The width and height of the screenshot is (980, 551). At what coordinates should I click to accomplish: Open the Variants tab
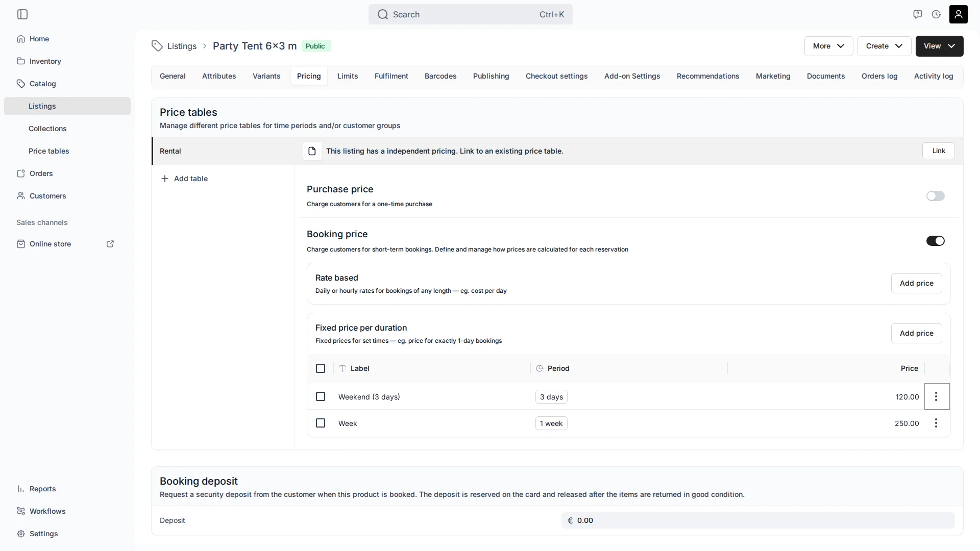pos(266,76)
